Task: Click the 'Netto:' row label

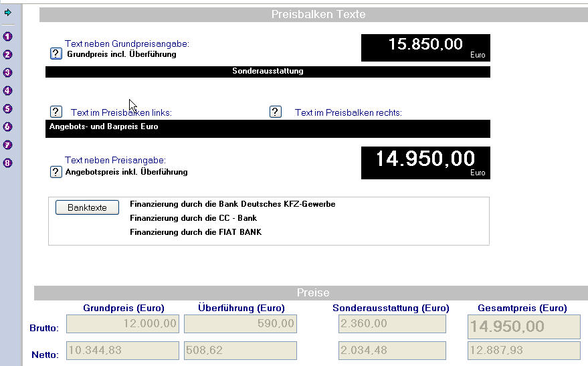Action: pos(45,355)
